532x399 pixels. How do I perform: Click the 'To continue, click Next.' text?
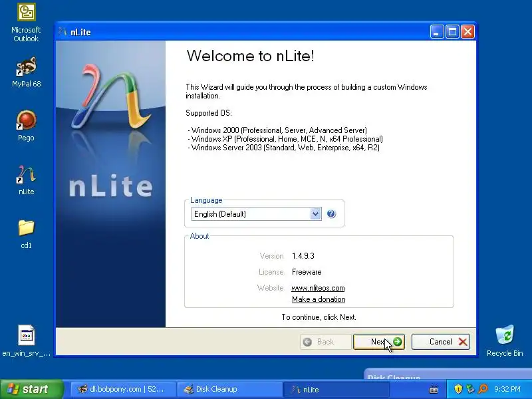click(x=319, y=317)
